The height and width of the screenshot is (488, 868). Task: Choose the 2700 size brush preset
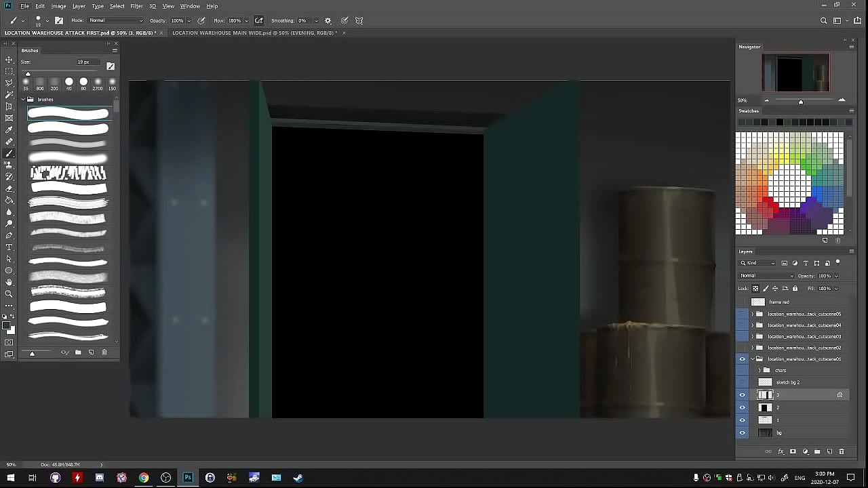(98, 82)
